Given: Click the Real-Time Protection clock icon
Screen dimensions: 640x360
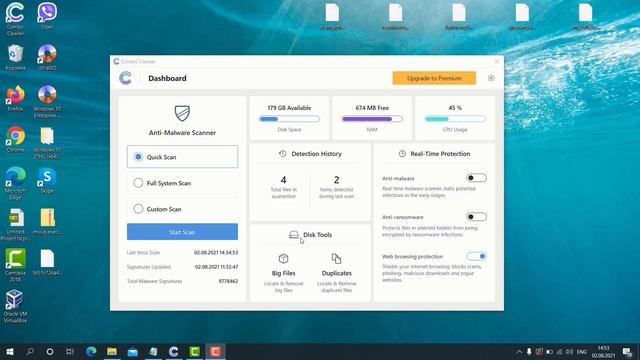Looking at the screenshot, I should [x=402, y=154].
